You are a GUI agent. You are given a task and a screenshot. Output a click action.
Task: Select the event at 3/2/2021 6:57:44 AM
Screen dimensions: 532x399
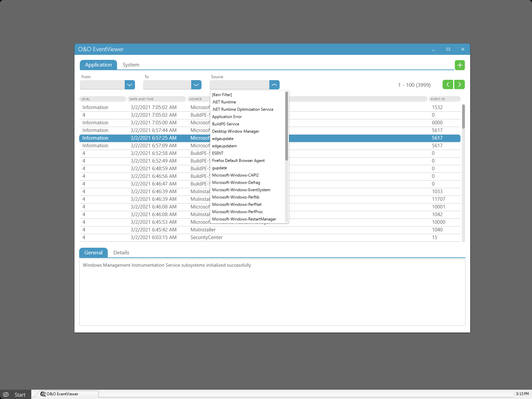tap(270, 130)
